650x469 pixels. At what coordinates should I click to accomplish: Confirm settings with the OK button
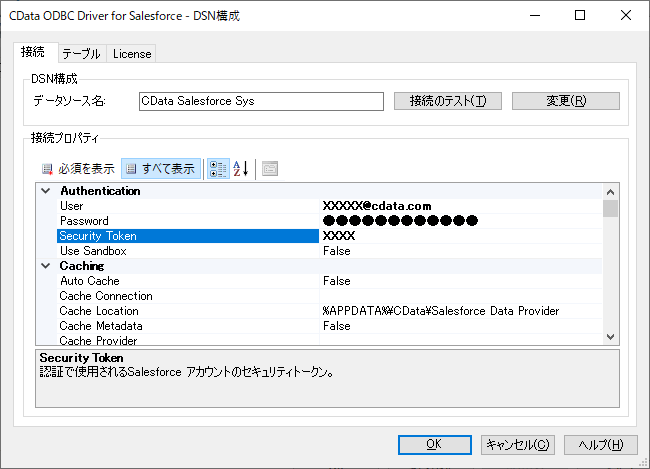coord(433,444)
